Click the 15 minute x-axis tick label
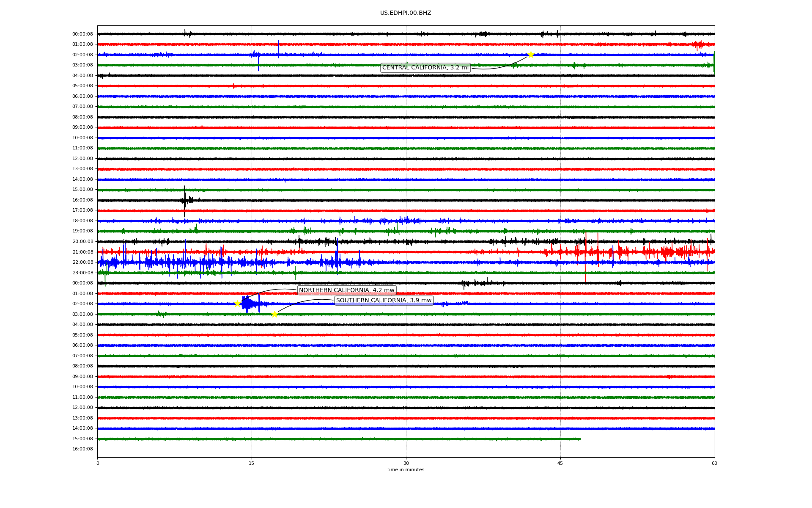The image size is (812, 508). point(252,463)
